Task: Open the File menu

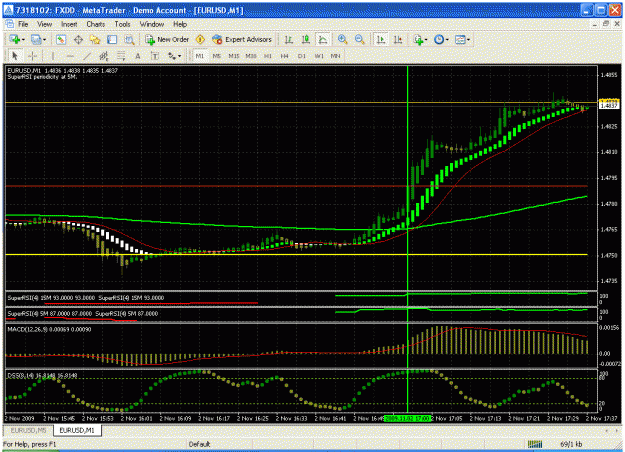Action: 23,24
